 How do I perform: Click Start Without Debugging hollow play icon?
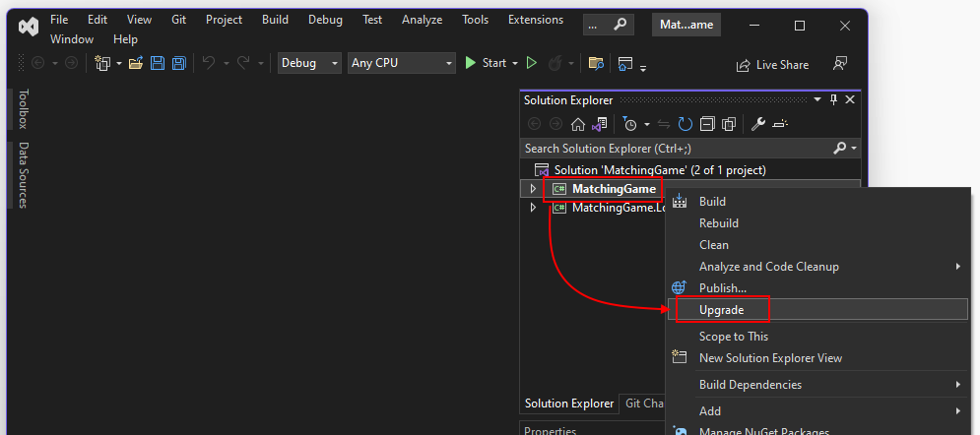tap(531, 63)
